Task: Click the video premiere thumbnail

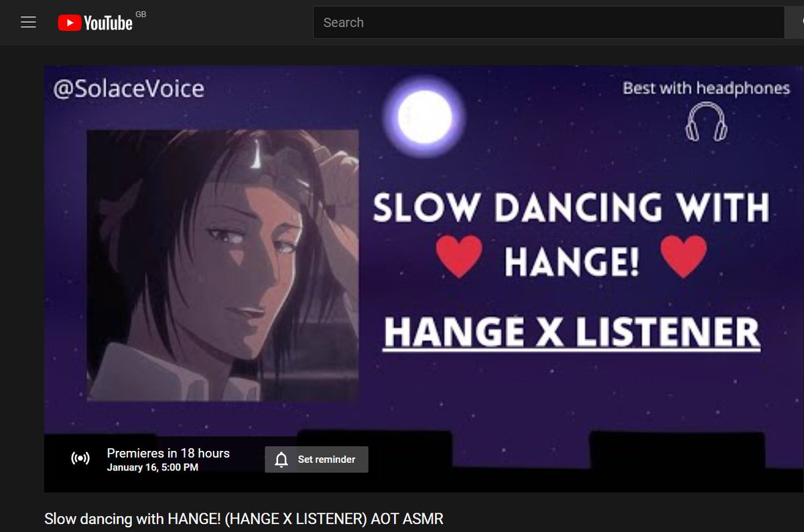Action: [x=424, y=279]
